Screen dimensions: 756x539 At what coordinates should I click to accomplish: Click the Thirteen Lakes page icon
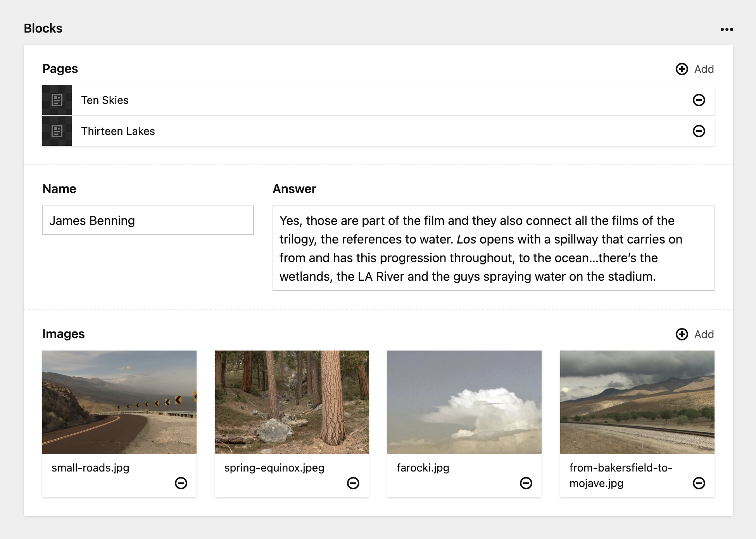coord(57,131)
